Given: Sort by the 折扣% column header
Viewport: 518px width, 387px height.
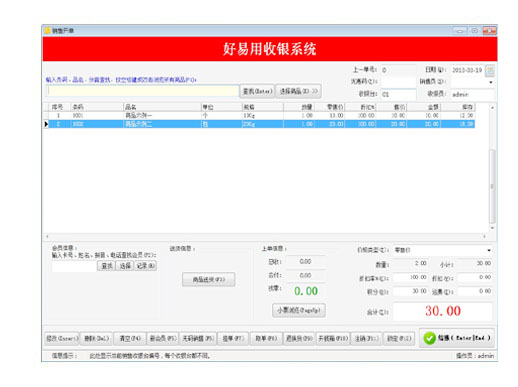Looking at the screenshot, I should coord(361,107).
